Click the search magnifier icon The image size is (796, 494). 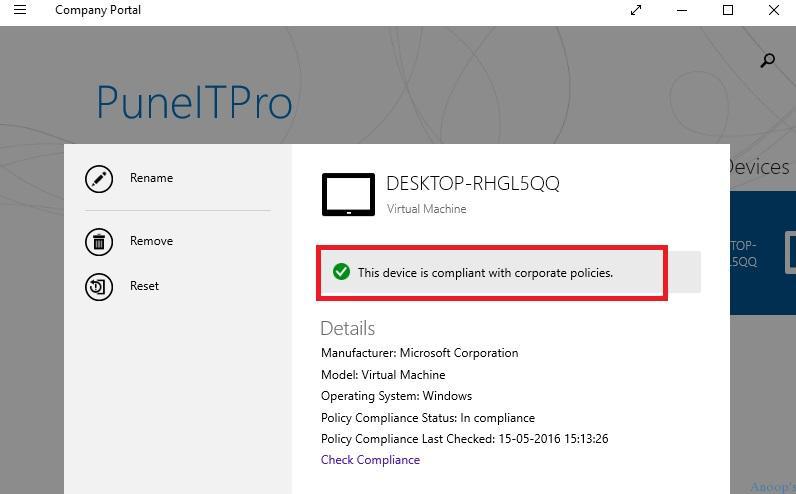(768, 60)
